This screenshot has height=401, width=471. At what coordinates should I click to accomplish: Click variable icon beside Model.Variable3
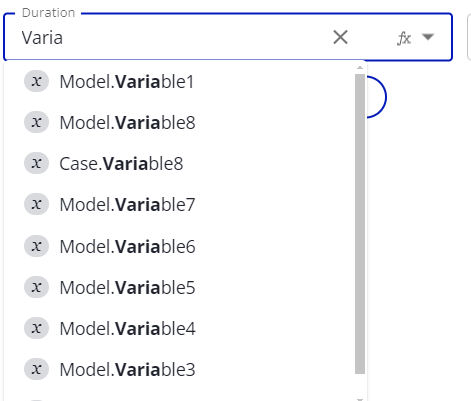[36, 369]
